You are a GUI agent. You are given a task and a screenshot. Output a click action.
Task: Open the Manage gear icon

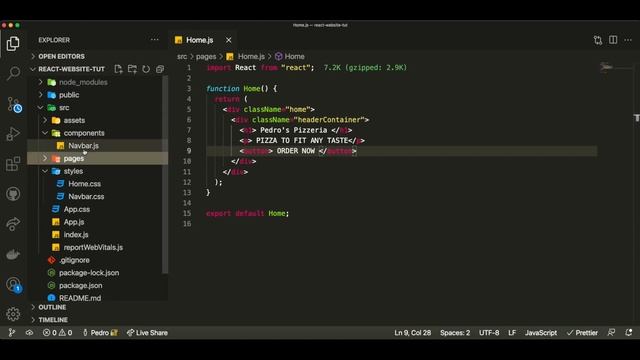pos(13,314)
